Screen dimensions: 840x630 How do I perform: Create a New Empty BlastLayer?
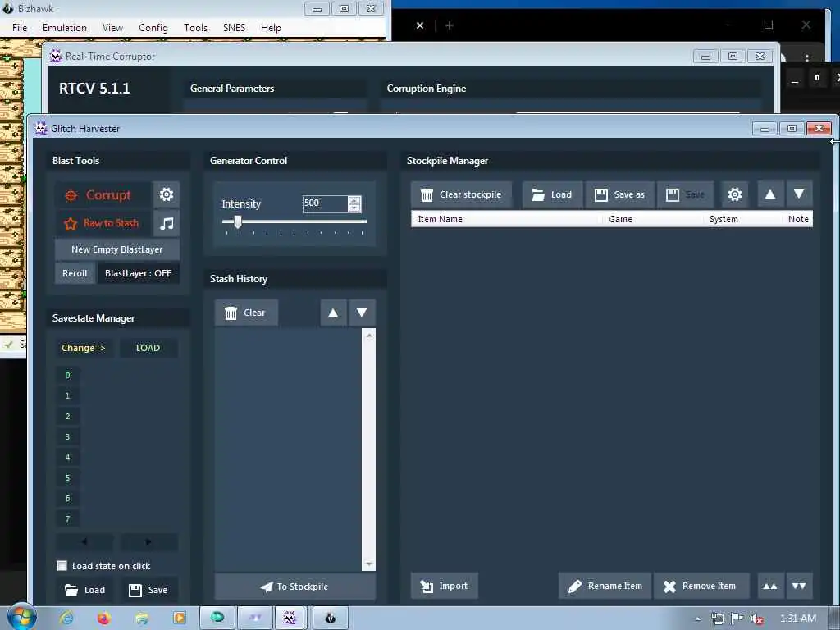pyautogui.click(x=116, y=249)
